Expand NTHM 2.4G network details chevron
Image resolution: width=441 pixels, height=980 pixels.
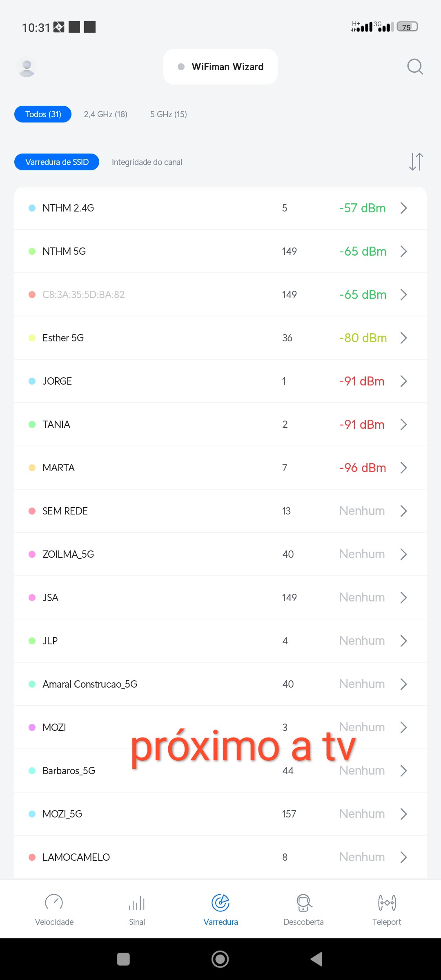tap(403, 208)
